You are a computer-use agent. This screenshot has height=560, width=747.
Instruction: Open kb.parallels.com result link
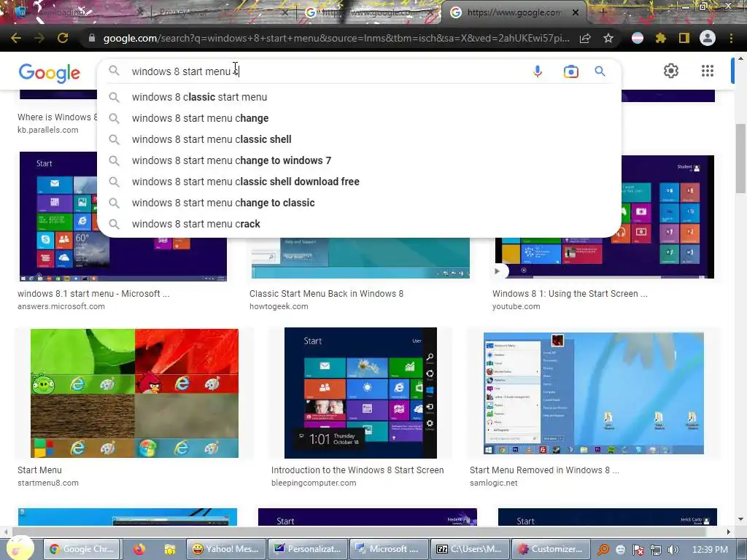[x=47, y=130]
